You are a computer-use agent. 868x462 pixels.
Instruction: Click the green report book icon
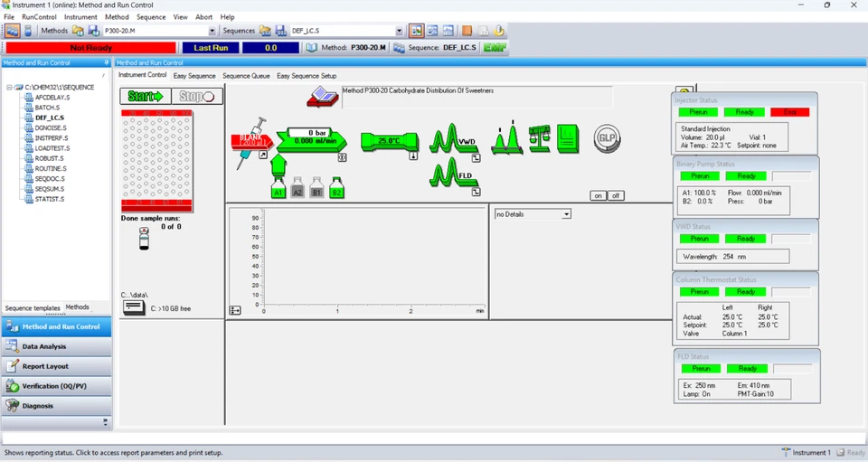pos(568,138)
